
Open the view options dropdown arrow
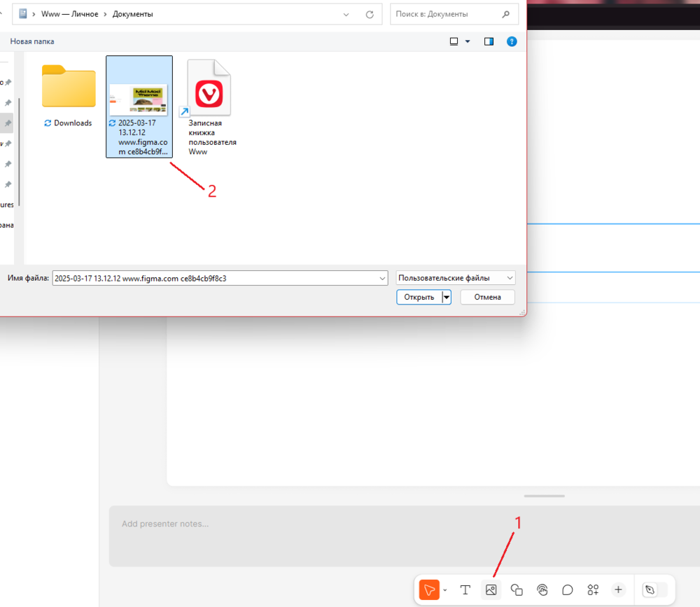click(x=468, y=41)
